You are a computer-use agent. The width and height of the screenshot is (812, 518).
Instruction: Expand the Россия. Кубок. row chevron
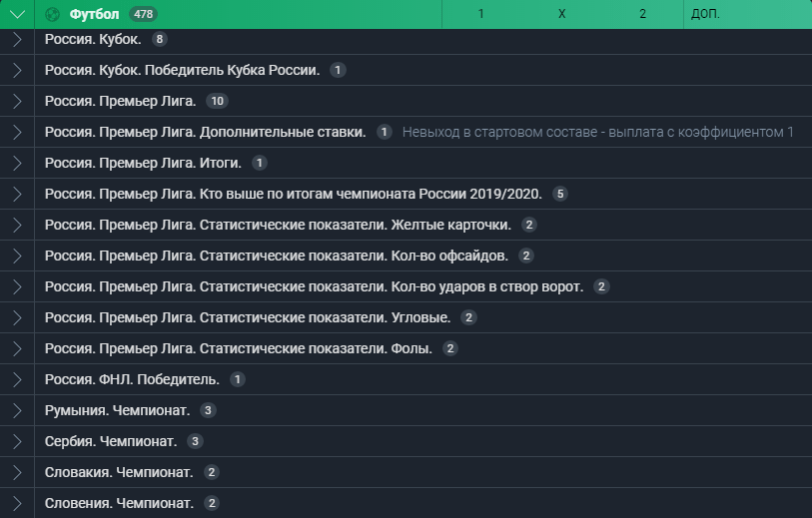[x=17, y=39]
